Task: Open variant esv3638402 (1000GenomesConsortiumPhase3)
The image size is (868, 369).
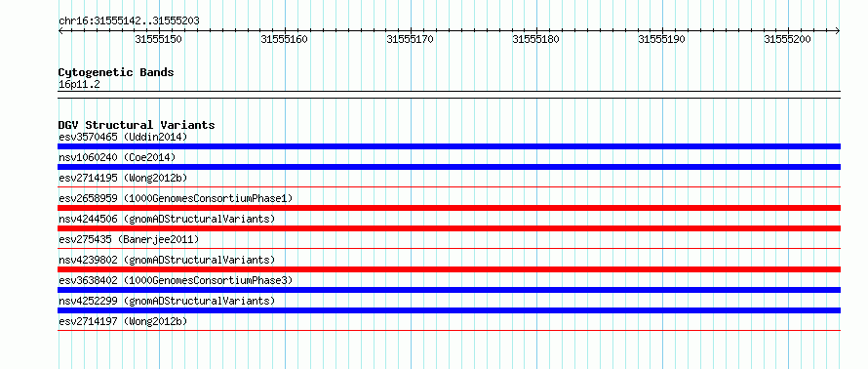Action: (x=176, y=280)
